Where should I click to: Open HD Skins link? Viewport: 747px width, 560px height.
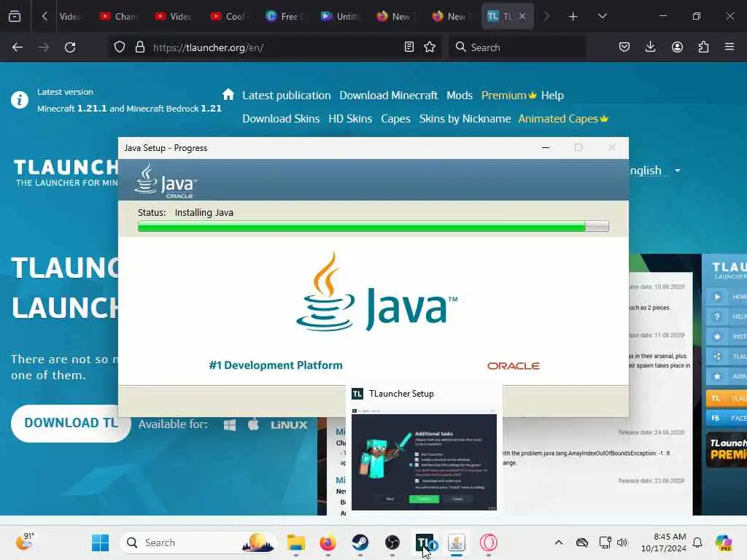coord(350,119)
